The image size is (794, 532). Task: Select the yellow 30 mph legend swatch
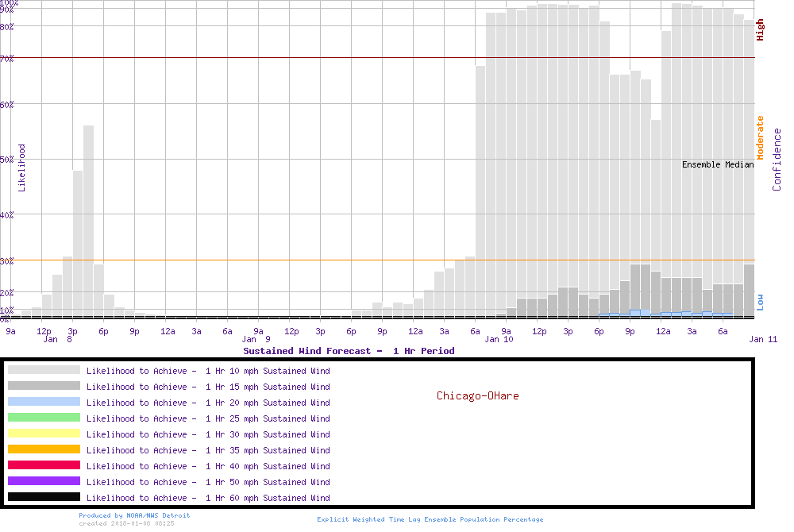click(44, 434)
